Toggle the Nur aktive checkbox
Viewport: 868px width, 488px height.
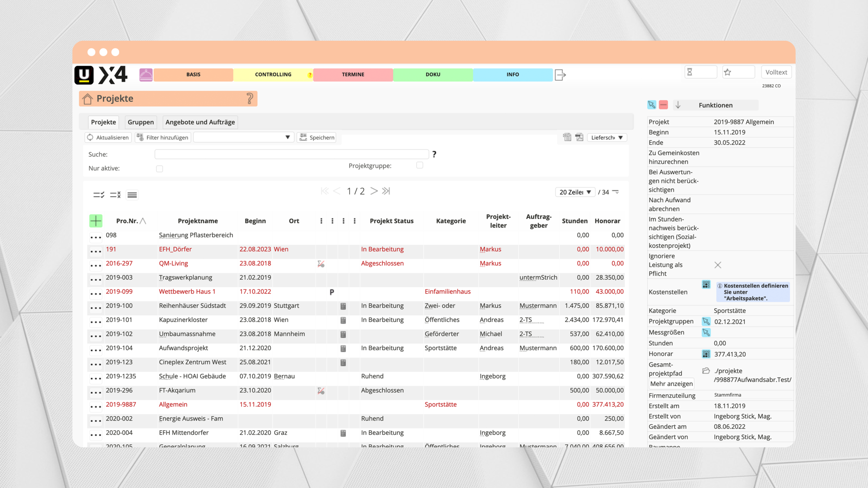click(x=159, y=169)
